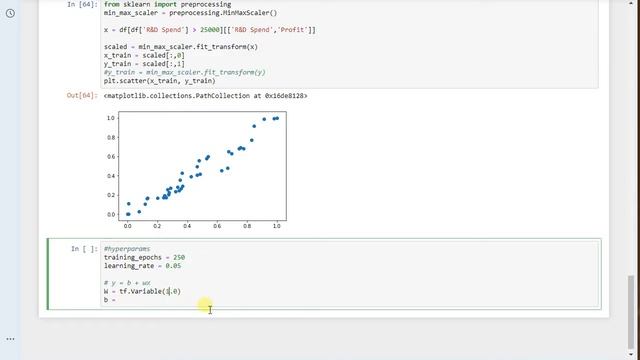This screenshot has width=640, height=360.
Task: Click the scroll up arrow of notebook scrollbar
Action: coord(631,3)
